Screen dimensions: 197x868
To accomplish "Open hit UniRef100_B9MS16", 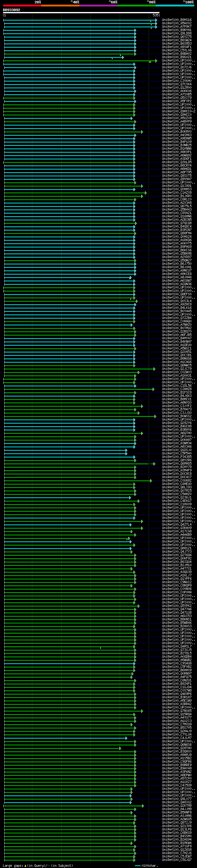I will point(177,20).
